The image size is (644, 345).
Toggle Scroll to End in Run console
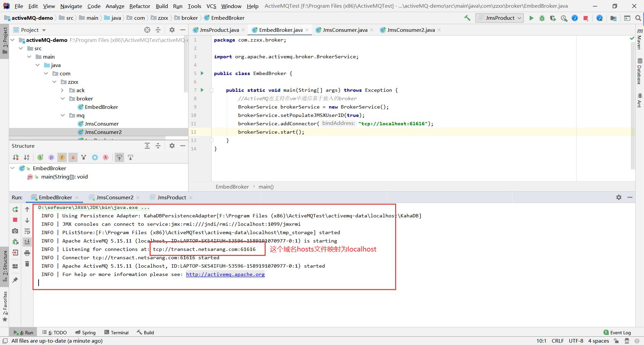pos(27,241)
